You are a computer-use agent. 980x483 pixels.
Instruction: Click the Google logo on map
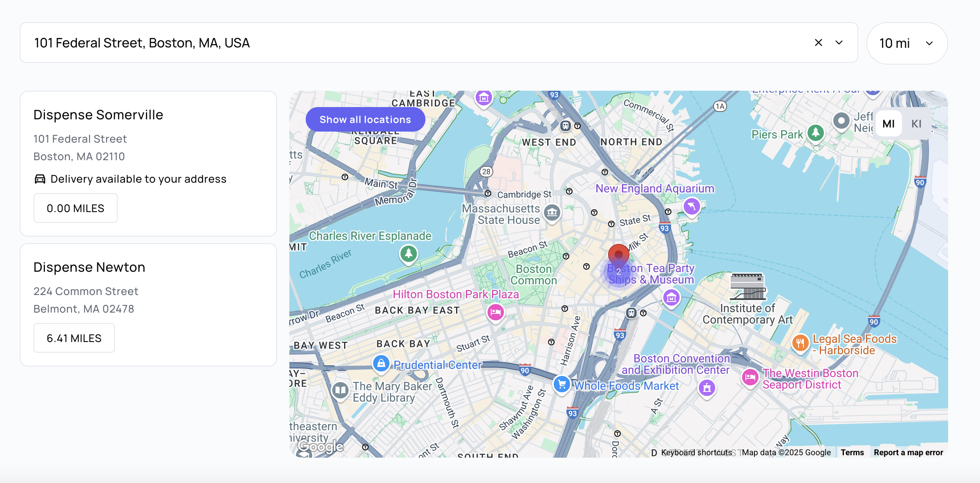[321, 447]
